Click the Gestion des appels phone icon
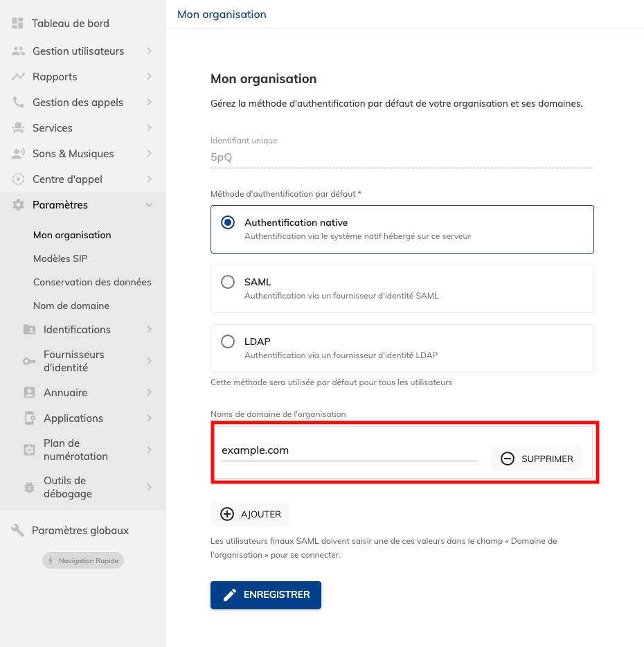The width and height of the screenshot is (644, 647). click(18, 103)
